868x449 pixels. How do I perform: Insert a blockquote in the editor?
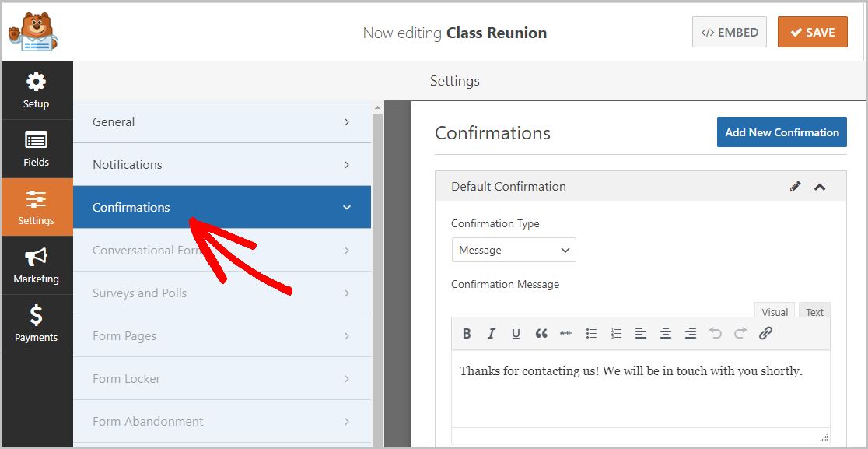(541, 333)
